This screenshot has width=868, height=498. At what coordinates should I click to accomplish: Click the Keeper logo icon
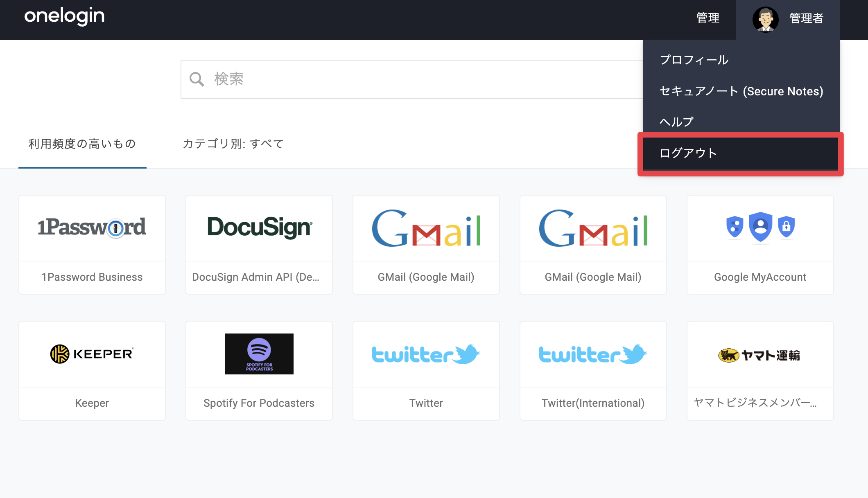[92, 354]
